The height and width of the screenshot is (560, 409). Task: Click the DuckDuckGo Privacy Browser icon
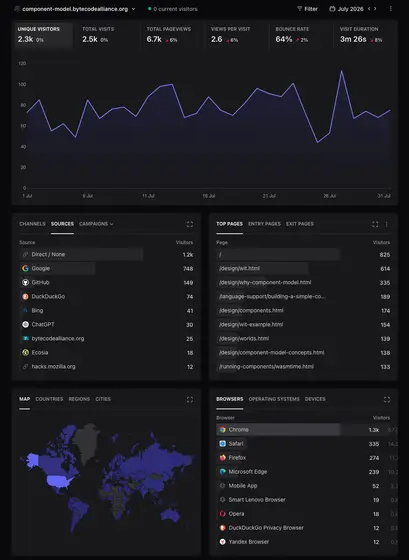point(223,528)
